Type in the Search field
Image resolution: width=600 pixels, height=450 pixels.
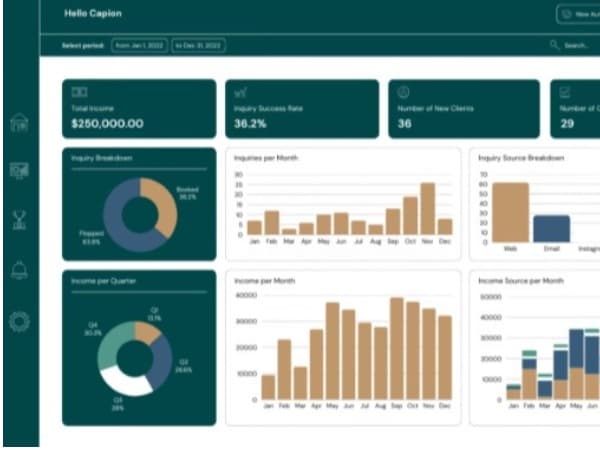pyautogui.click(x=578, y=46)
